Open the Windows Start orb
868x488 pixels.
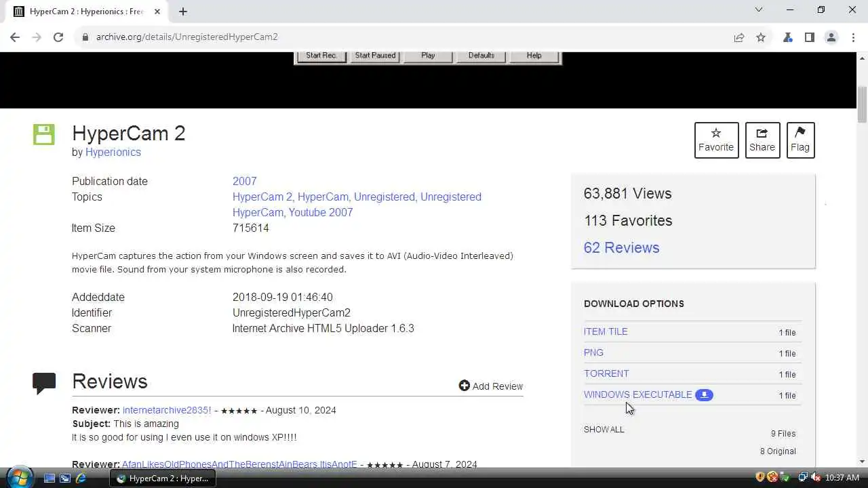(x=19, y=476)
